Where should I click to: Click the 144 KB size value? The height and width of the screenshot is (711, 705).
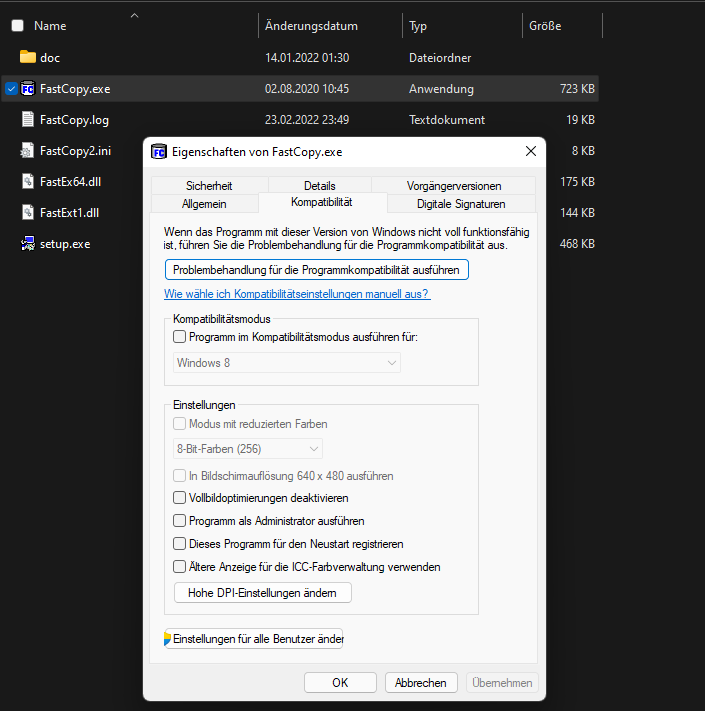pos(577,213)
